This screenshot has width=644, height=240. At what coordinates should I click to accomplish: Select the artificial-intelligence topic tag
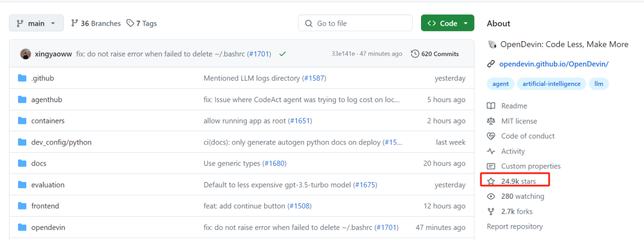pyautogui.click(x=551, y=84)
